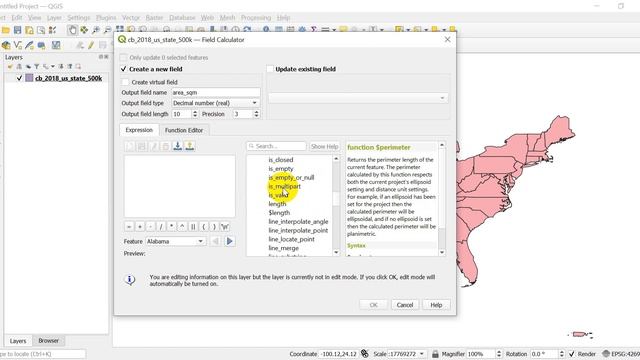This screenshot has height=360, width=640.
Task: Select is_closed function in list
Action: tap(281, 160)
